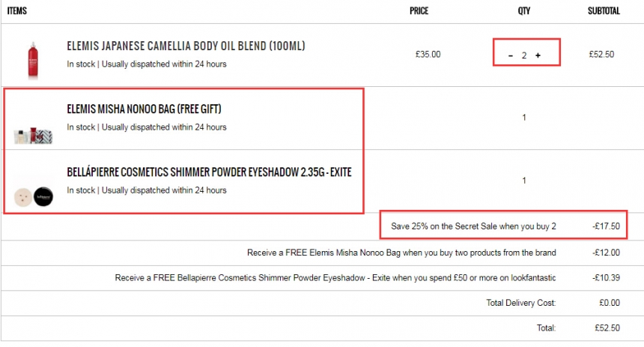Image resolution: width=644 pixels, height=347 pixels.
Task: Click the final Total £52.50 amount
Action: coord(607,328)
